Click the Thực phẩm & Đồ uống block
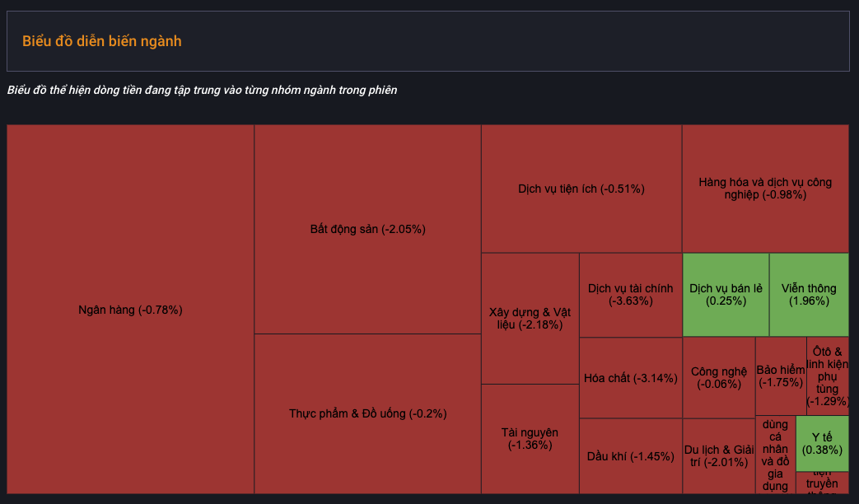The image size is (859, 504). coord(367,414)
